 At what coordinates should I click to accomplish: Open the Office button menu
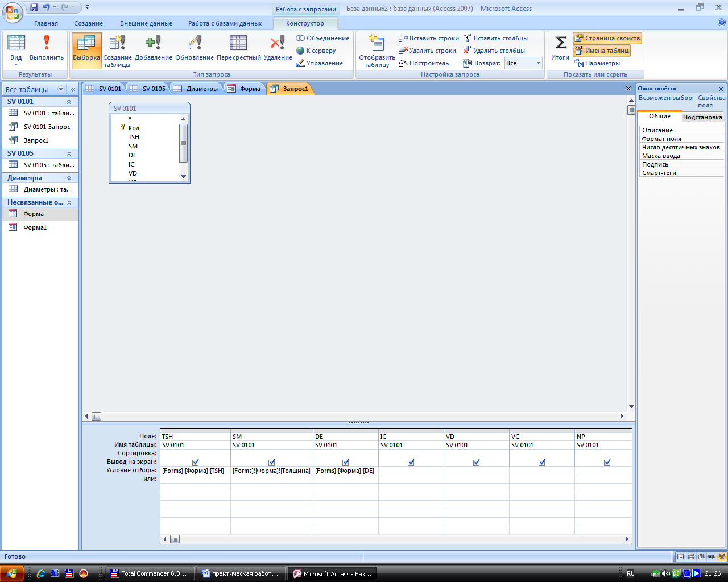[13, 11]
